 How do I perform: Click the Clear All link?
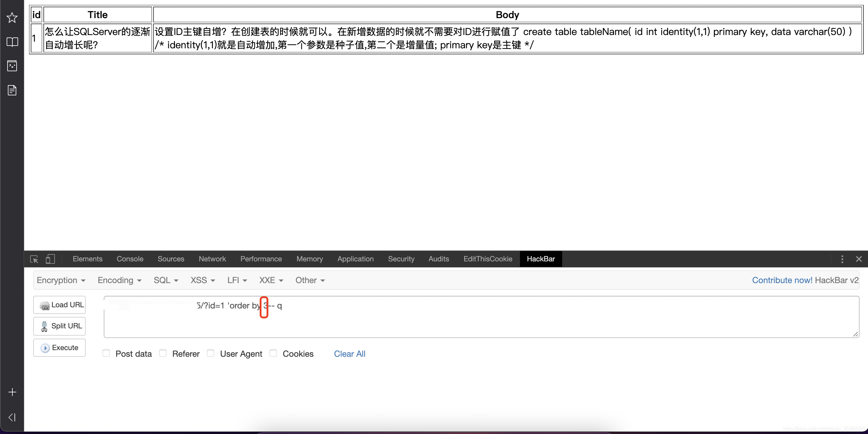point(350,354)
